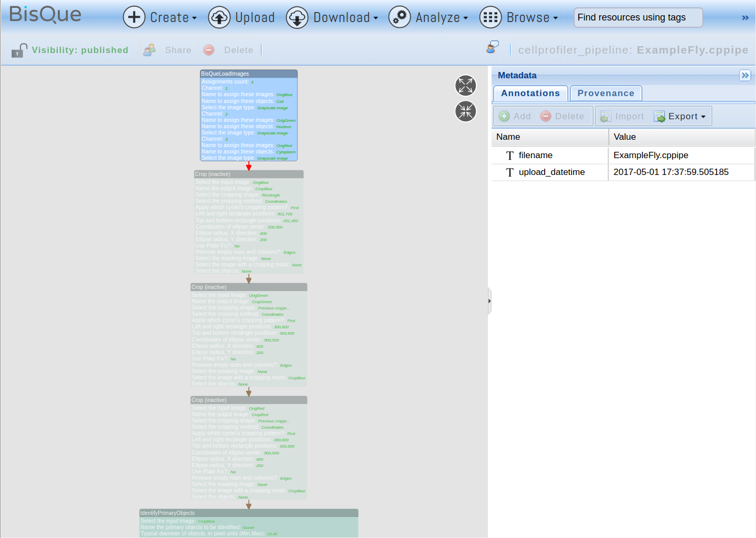Image resolution: width=756 pixels, height=538 pixels.
Task: Click the Upload cloud icon
Action: 219,17
